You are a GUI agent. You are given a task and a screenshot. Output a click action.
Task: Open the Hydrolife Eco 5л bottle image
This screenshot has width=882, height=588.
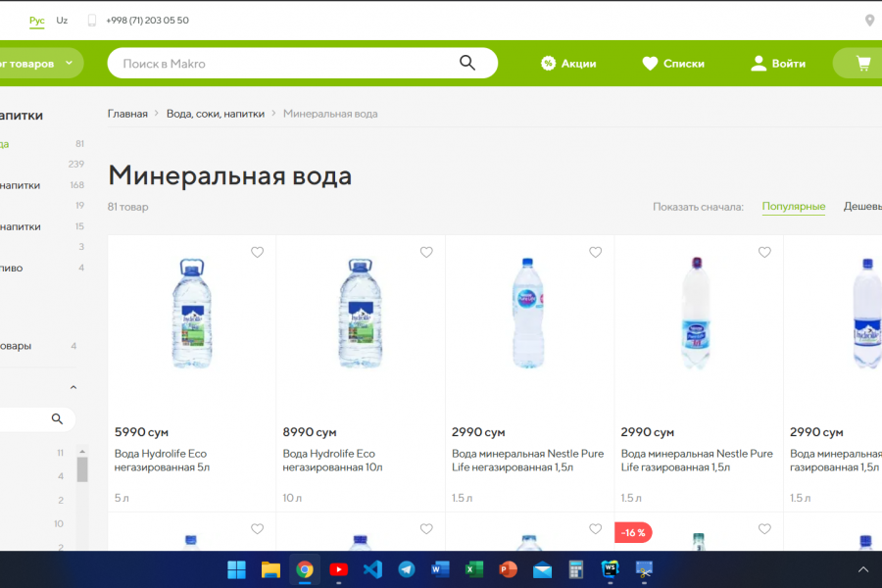192,314
